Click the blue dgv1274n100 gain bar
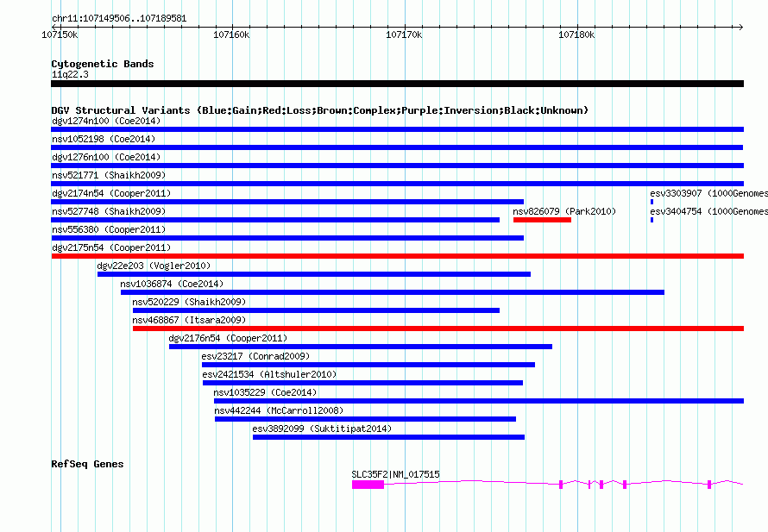The image size is (768, 532). [397, 129]
